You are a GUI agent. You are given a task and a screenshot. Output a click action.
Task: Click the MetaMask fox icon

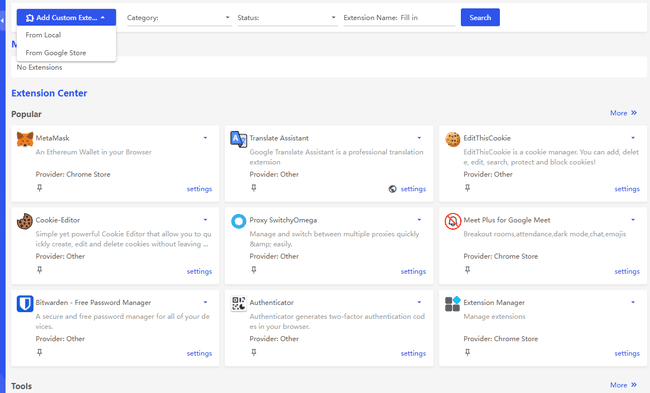(x=25, y=139)
